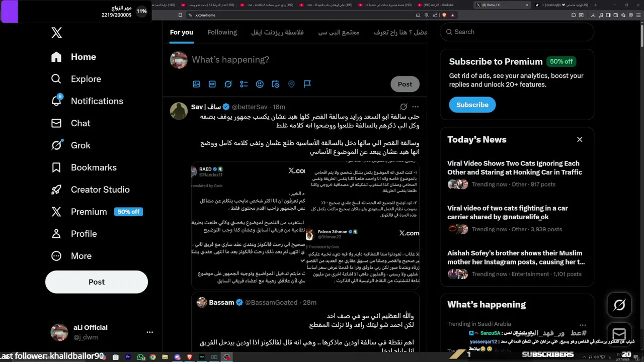
Task: Switch to the Home / X browser tab
Action: click(503, 5)
